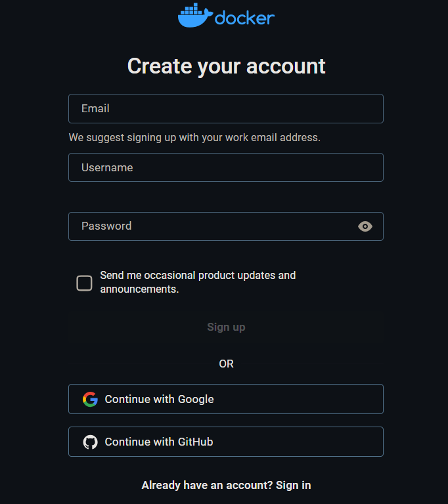The height and width of the screenshot is (504, 448).
Task: Select the Password input field
Action: click(x=210, y=226)
